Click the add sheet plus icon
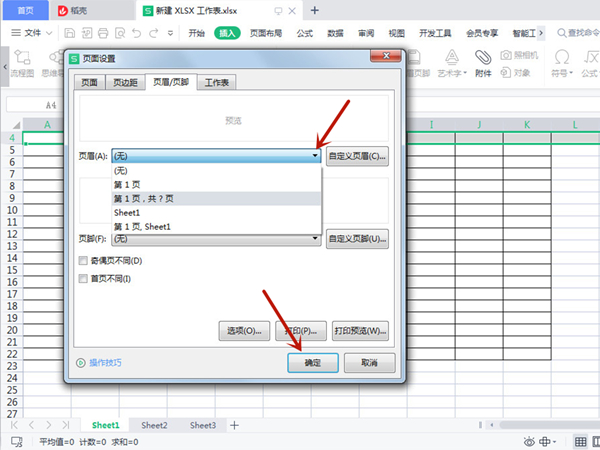 coord(235,425)
